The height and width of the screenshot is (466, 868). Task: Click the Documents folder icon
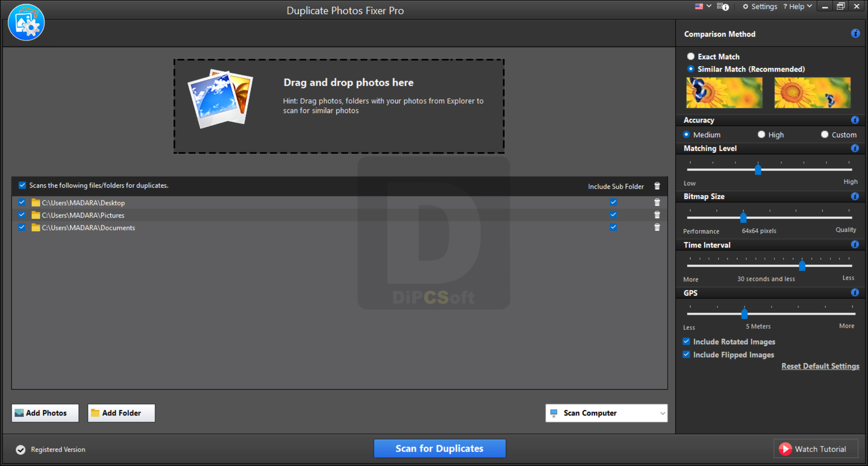(x=36, y=227)
